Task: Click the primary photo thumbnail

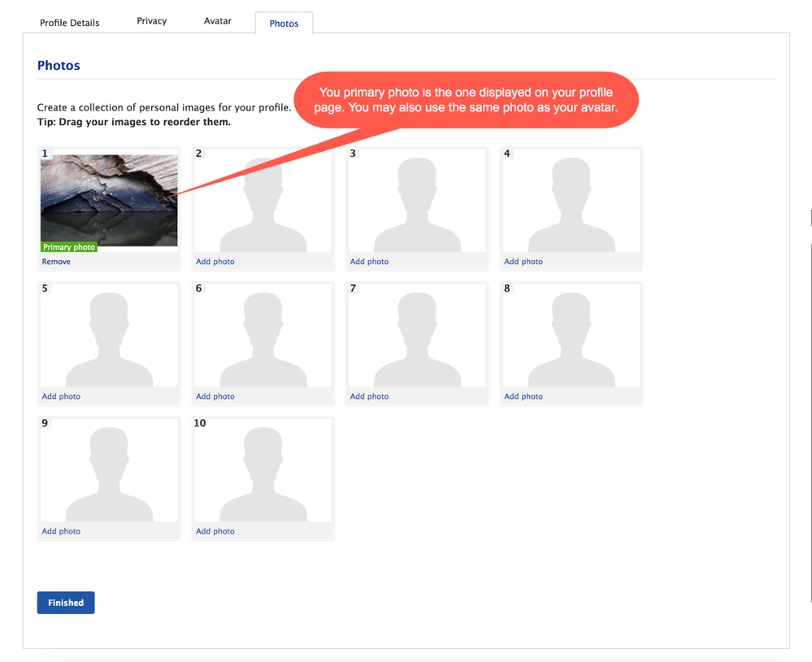Action: click(108, 199)
